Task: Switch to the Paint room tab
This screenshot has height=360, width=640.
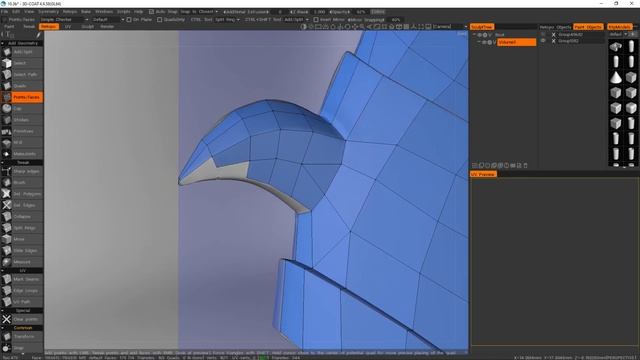Action: (x=9, y=27)
